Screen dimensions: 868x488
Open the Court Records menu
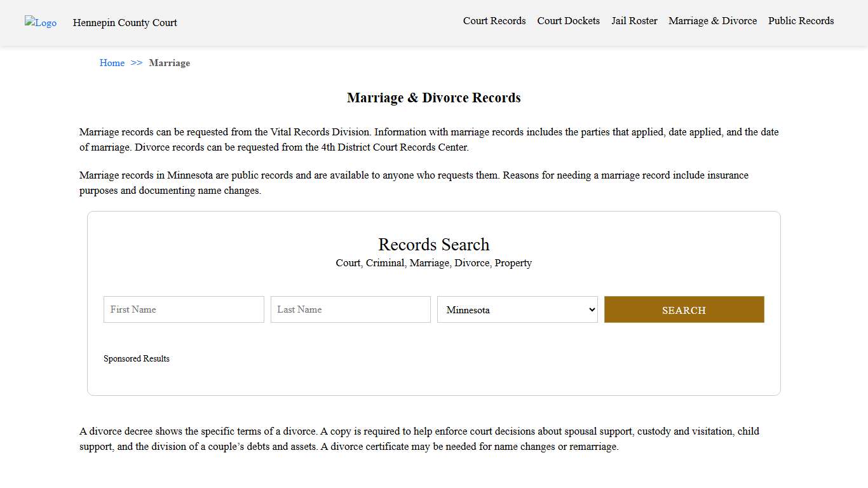494,20
